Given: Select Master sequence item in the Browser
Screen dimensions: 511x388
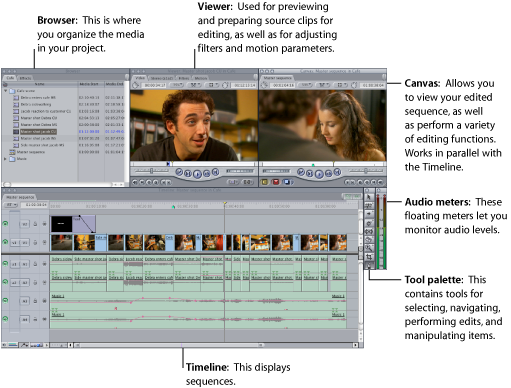Looking at the screenshot, I should 31,152.
